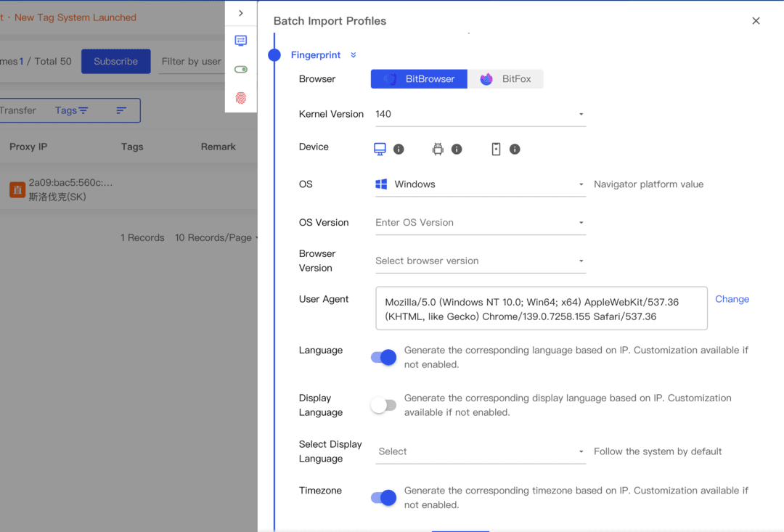Click the Windows logo in the OS field
This screenshot has width=784, height=532.
coord(380,184)
